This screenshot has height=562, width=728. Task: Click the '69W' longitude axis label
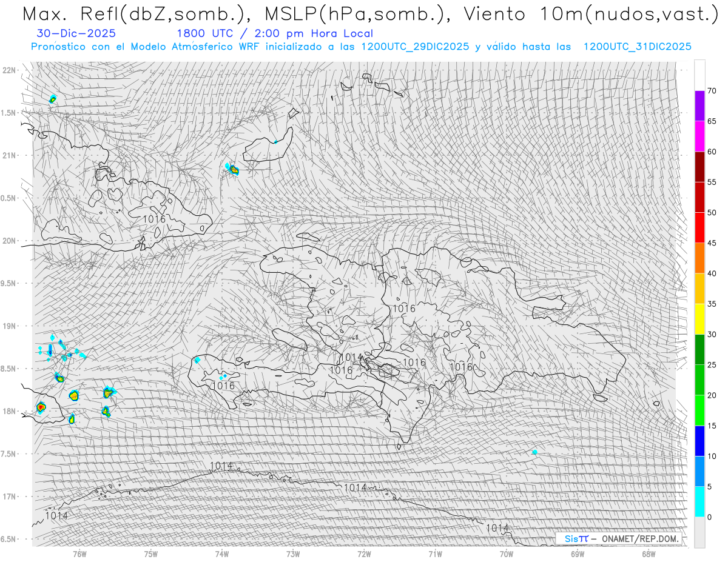pos(578,554)
